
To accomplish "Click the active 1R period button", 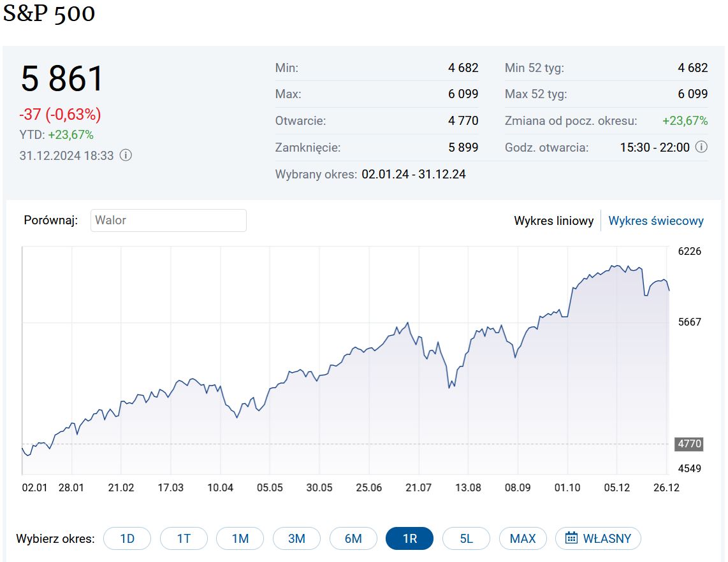I will [x=409, y=538].
